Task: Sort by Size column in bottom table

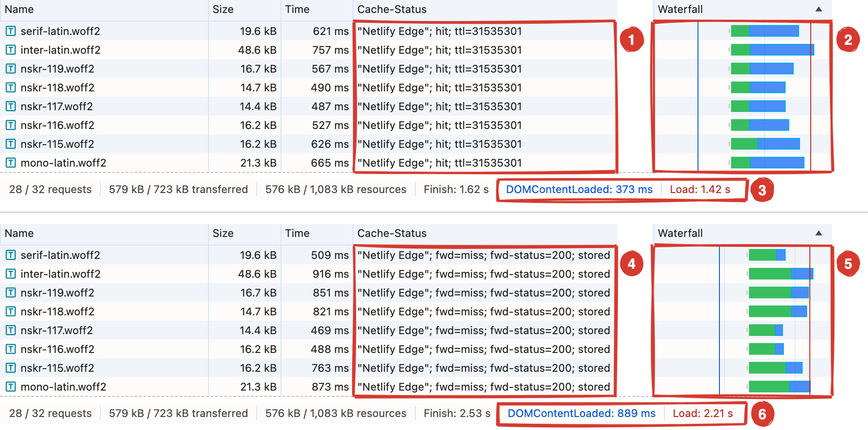Action: point(245,234)
